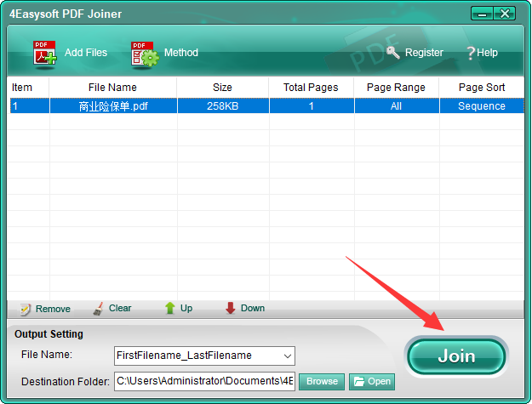Click the Register label

point(424,53)
